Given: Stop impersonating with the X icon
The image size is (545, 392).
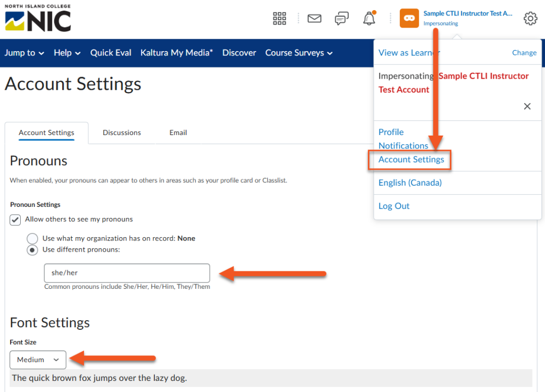Looking at the screenshot, I should 527,106.
